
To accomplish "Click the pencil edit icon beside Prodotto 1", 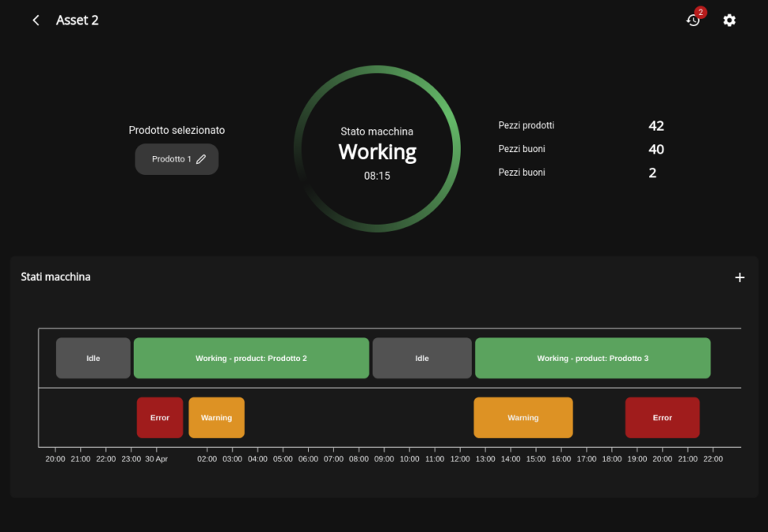I will point(201,159).
